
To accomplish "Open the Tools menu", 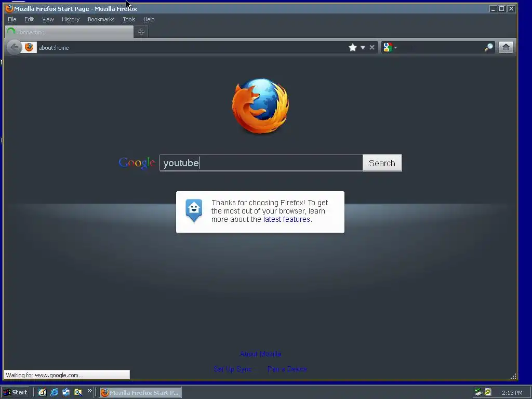I will pos(129,19).
